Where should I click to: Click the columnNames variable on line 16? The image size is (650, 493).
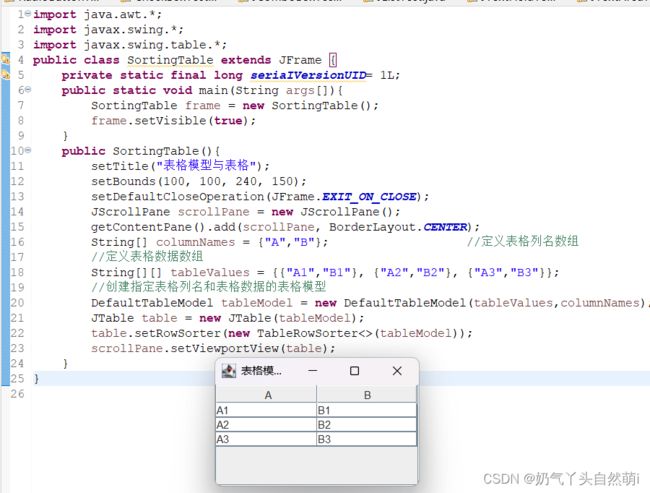[x=195, y=242]
